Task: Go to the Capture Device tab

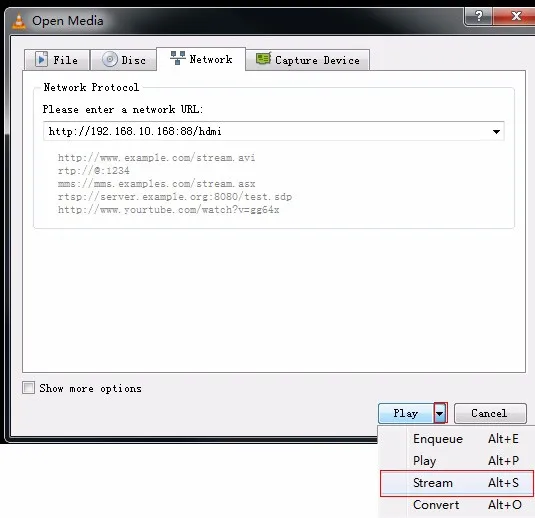Action: point(307,60)
